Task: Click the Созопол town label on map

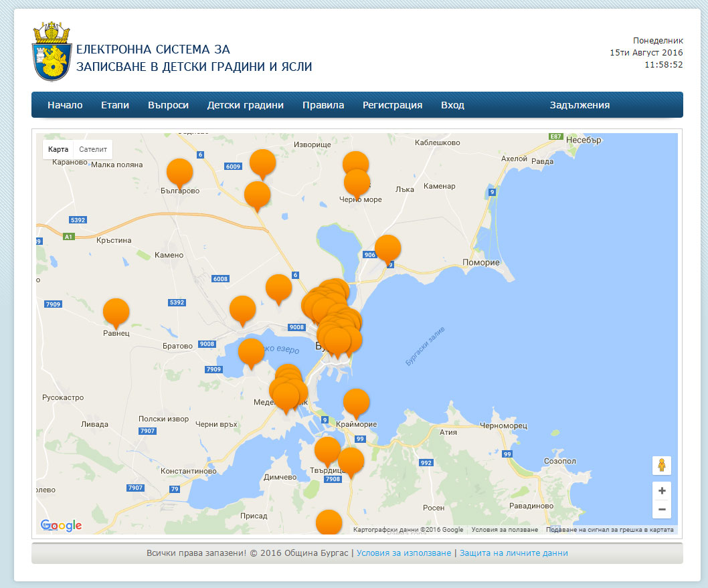Action: (x=559, y=461)
